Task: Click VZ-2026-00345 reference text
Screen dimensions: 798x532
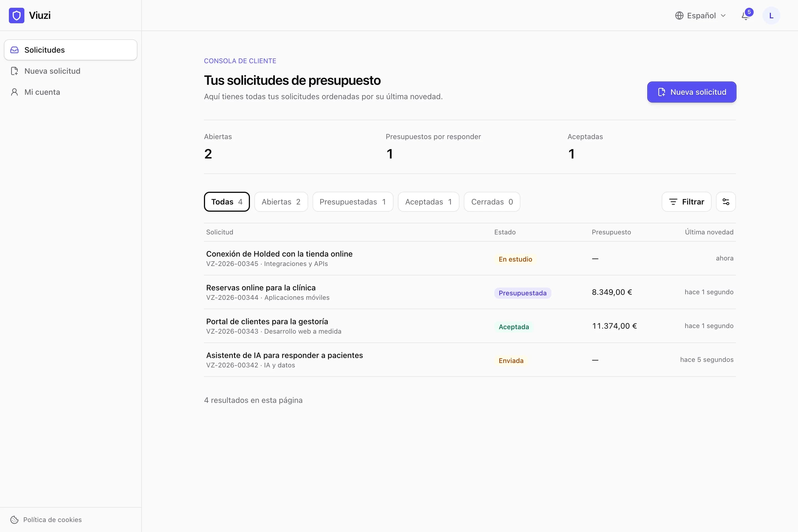Action: click(232, 264)
